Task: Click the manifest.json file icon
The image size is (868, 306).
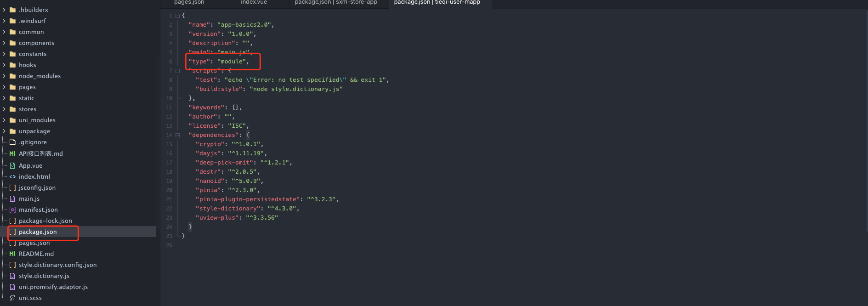Action: click(x=13, y=210)
